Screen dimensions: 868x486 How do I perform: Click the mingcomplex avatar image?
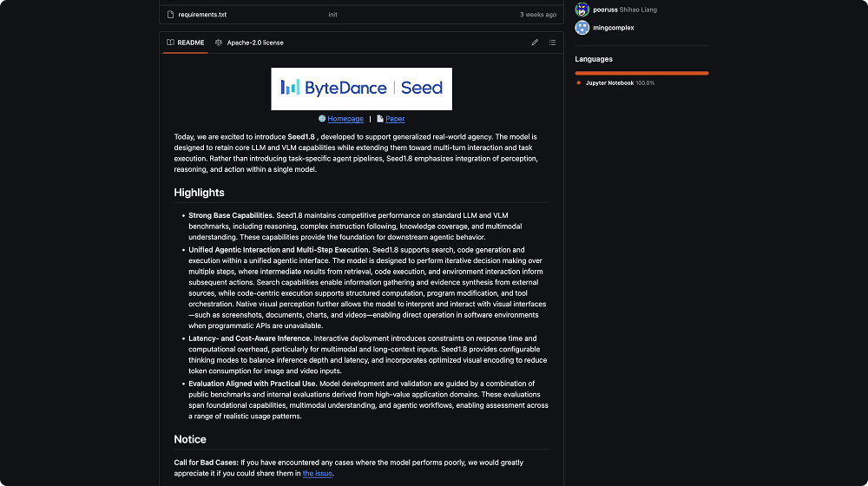coord(582,27)
